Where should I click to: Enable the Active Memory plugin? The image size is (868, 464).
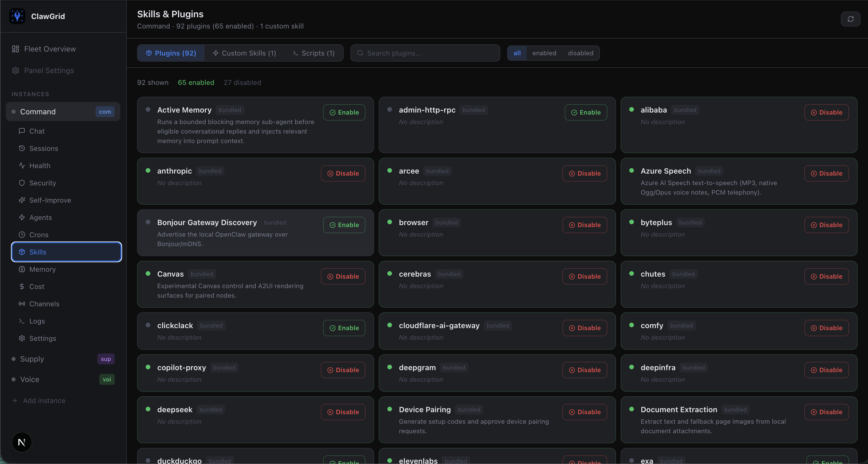[x=344, y=113]
